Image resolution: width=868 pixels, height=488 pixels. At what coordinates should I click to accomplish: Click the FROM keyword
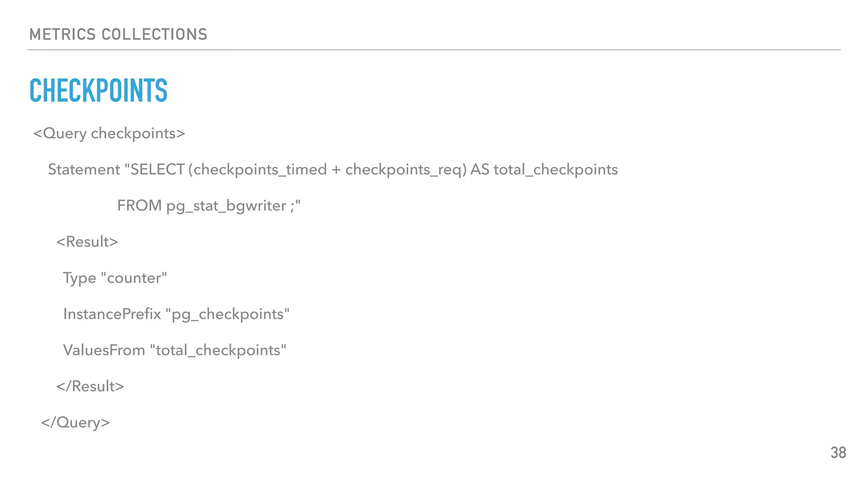[139, 206]
